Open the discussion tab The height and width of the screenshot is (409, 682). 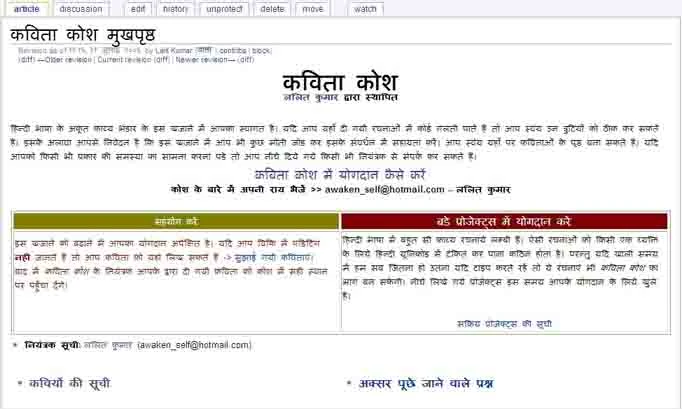[81, 9]
